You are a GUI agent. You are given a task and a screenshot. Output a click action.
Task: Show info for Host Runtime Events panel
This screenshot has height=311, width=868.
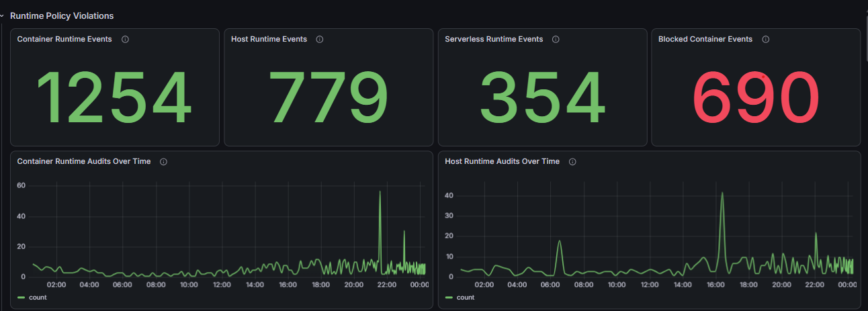(320, 40)
